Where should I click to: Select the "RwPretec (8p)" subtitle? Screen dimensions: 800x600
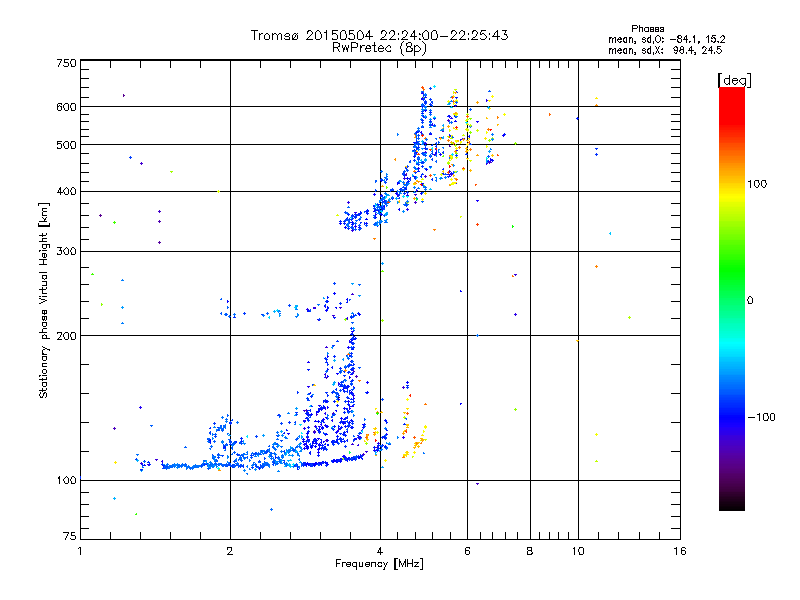(x=380, y=48)
